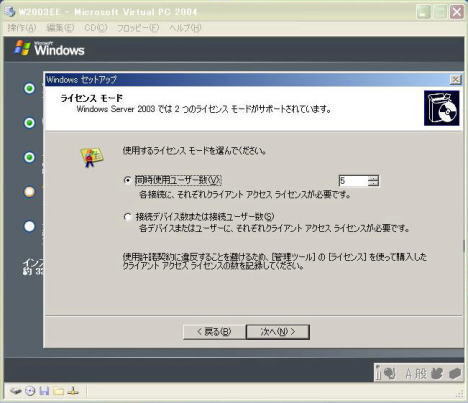This screenshot has height=403, width=468.
Task: Close the Virtual PC window
Action: pyautogui.click(x=456, y=12)
